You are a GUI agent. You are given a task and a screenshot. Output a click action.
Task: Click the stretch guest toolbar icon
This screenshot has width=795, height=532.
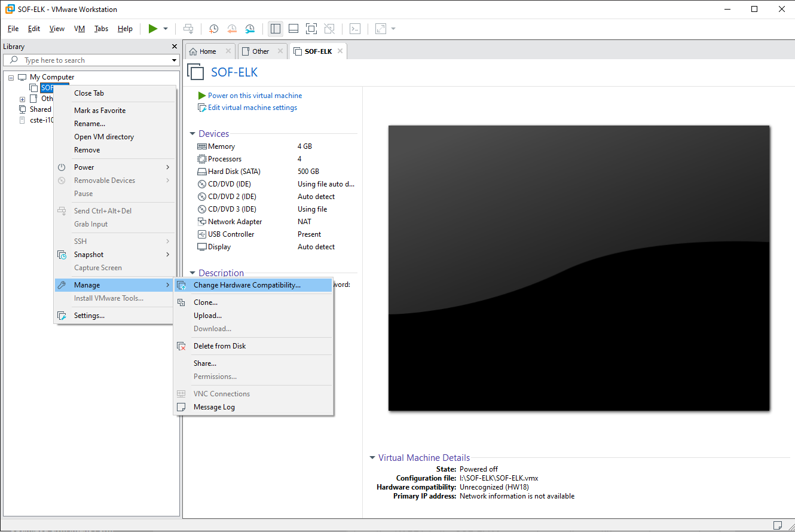381,29
